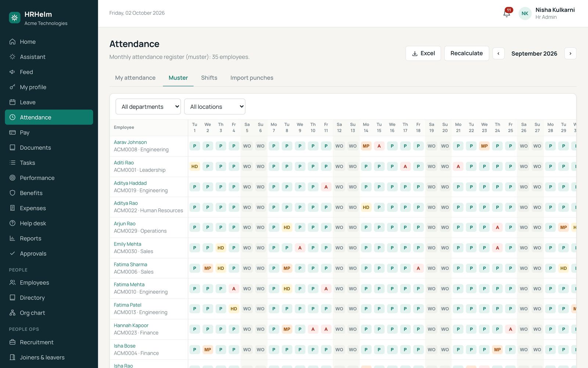The width and height of the screenshot is (588, 368).
Task: Open Joiners & leavers page
Action: pos(49,357)
